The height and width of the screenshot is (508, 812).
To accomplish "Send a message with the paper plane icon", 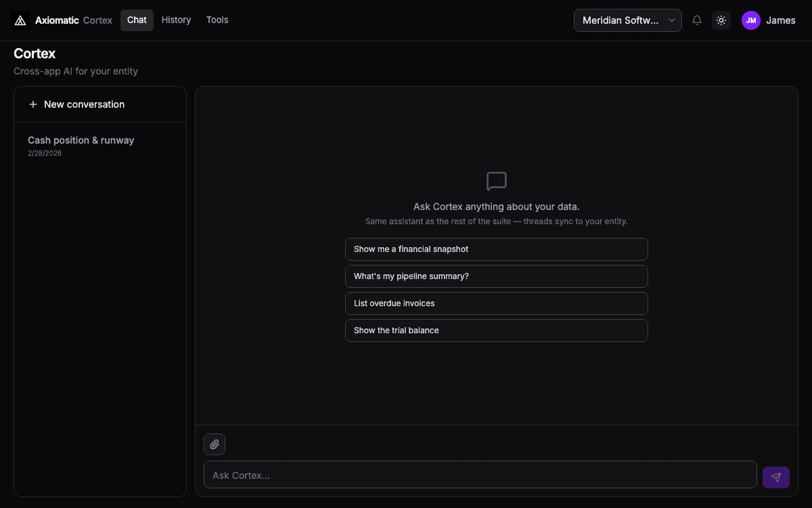I will tap(775, 477).
